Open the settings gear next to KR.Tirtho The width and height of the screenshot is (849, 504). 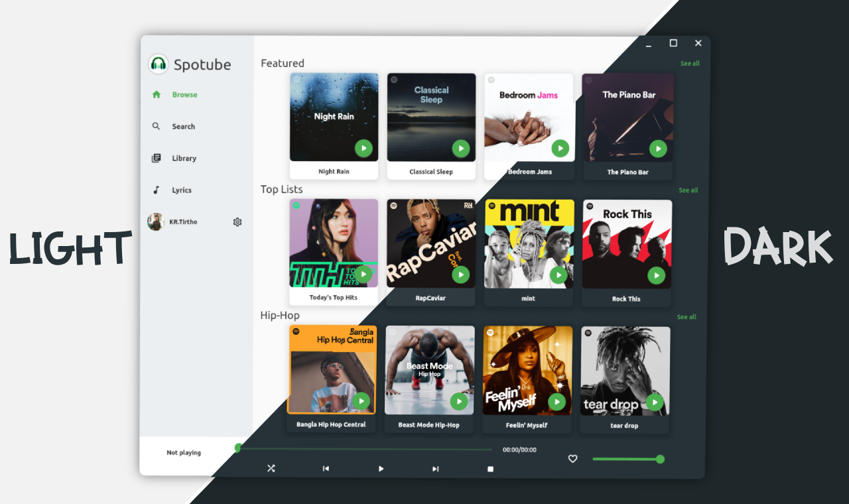click(x=237, y=221)
